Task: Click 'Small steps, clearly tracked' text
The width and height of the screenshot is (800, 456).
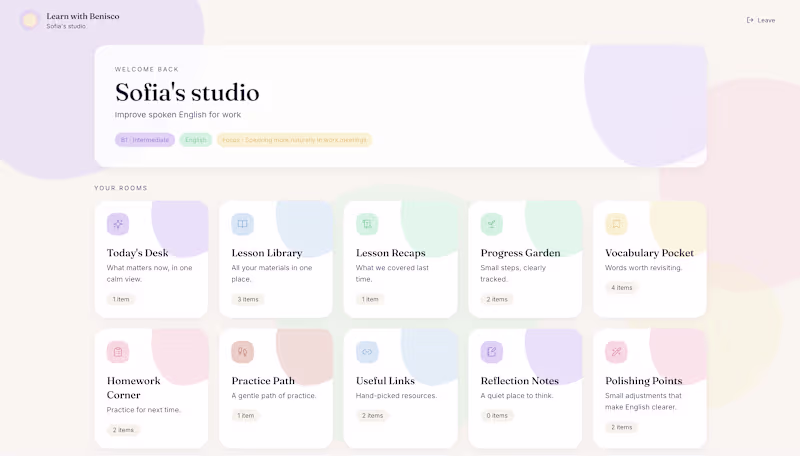Action: (x=513, y=273)
